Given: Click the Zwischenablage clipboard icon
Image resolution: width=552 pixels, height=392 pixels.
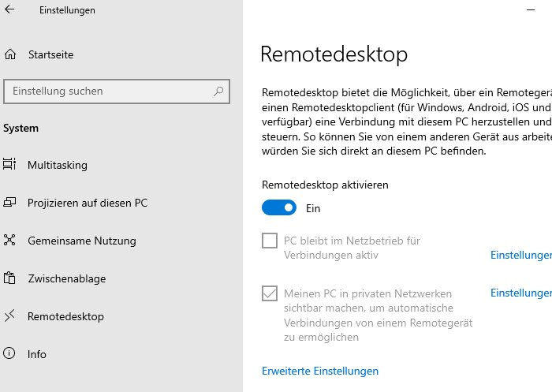Looking at the screenshot, I should point(9,278).
